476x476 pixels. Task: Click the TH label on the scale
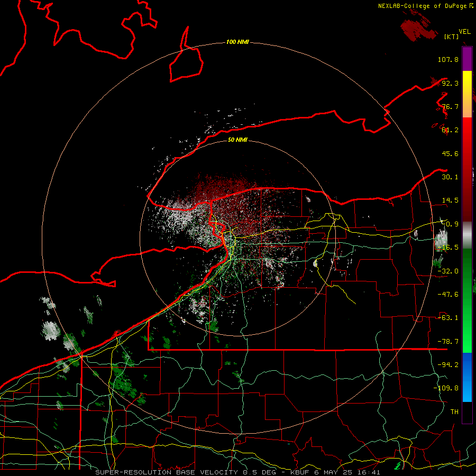pos(454,412)
